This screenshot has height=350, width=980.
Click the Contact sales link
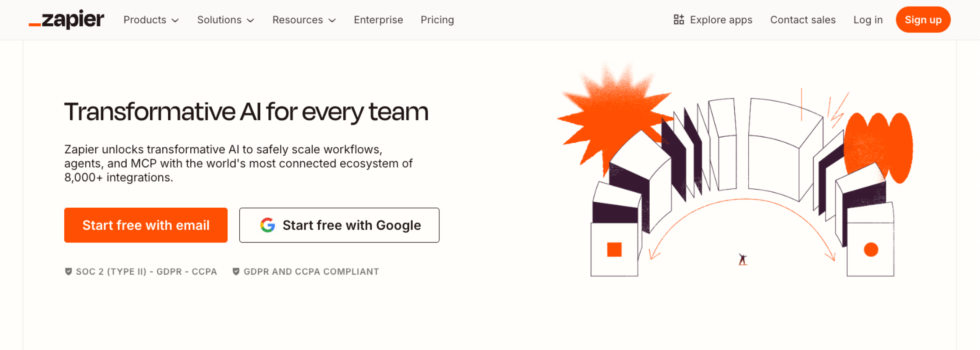point(802,20)
